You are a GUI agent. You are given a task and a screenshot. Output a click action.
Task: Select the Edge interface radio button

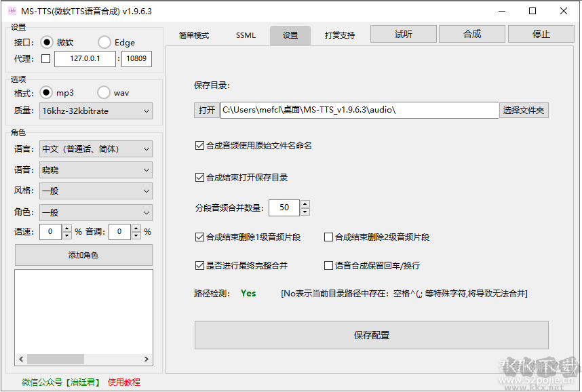[103, 41]
